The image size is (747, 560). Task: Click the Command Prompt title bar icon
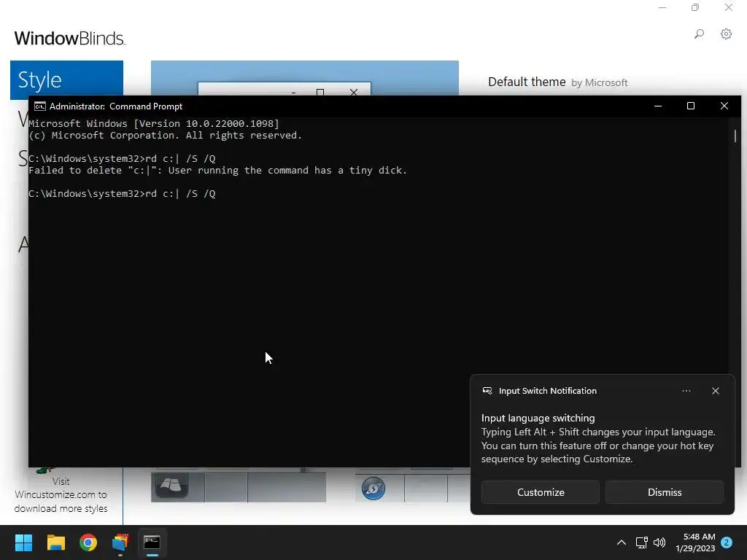pyautogui.click(x=40, y=106)
